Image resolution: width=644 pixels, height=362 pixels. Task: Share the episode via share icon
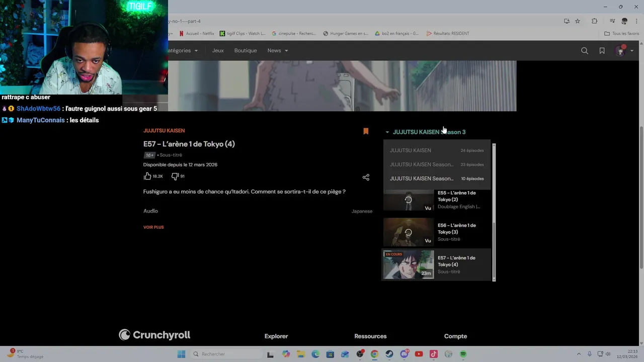pyautogui.click(x=366, y=177)
